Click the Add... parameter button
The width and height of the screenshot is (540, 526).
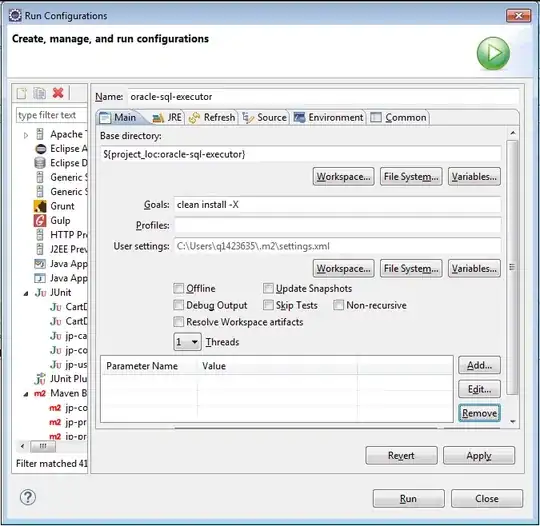tap(479, 365)
